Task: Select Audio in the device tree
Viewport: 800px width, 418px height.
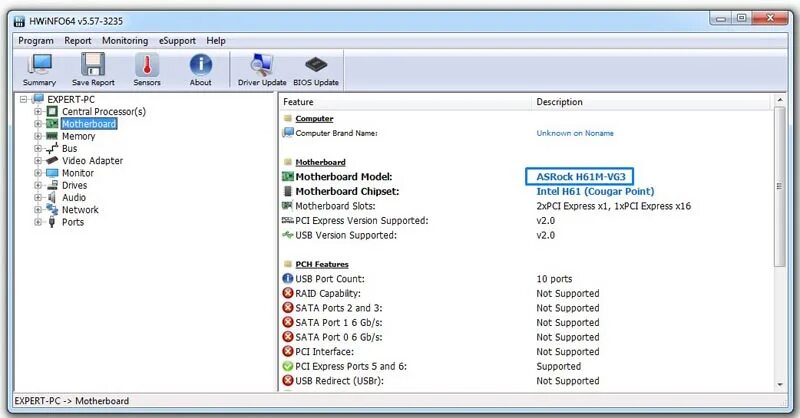Action: coord(74,198)
